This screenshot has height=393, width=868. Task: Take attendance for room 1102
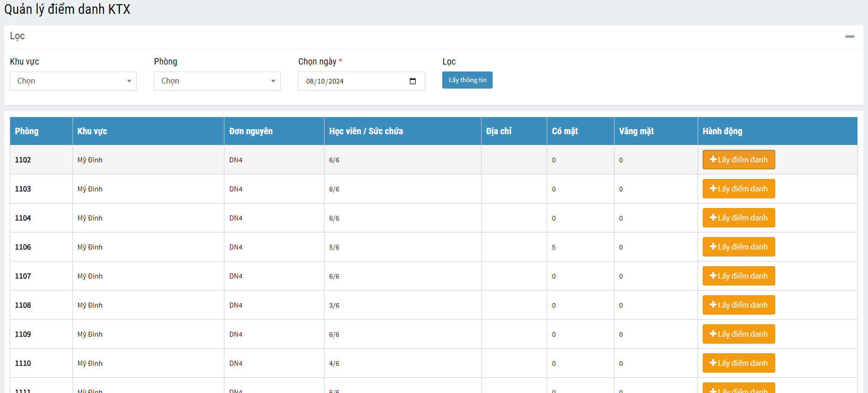click(x=738, y=160)
